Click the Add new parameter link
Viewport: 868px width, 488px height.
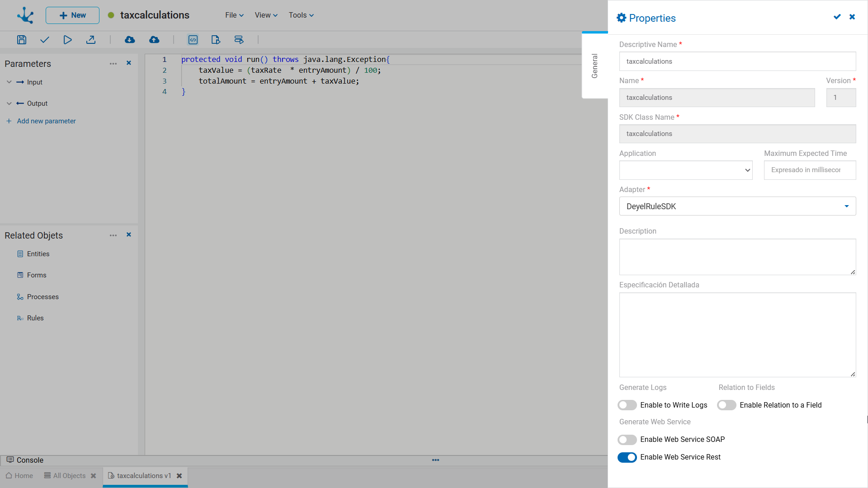pyautogui.click(x=46, y=121)
